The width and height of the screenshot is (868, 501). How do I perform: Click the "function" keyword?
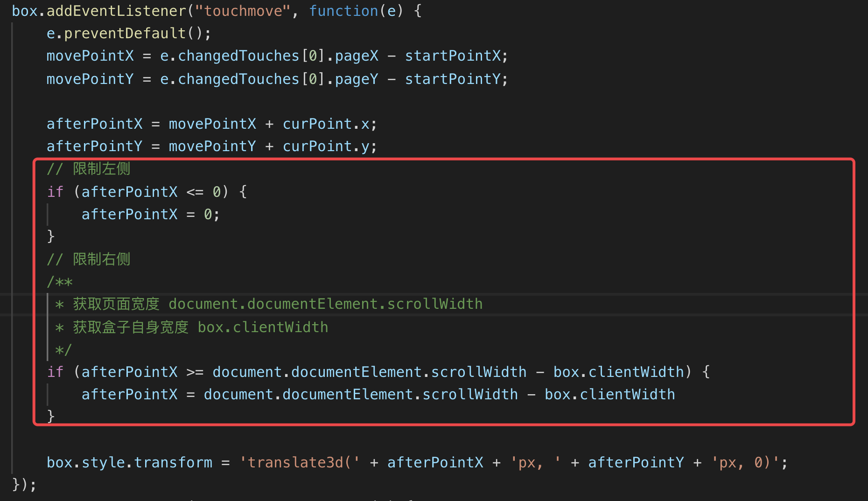(x=343, y=11)
